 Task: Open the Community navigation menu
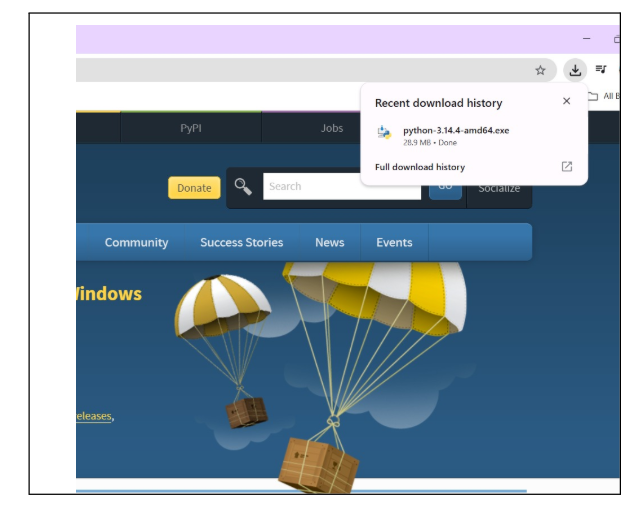click(136, 243)
